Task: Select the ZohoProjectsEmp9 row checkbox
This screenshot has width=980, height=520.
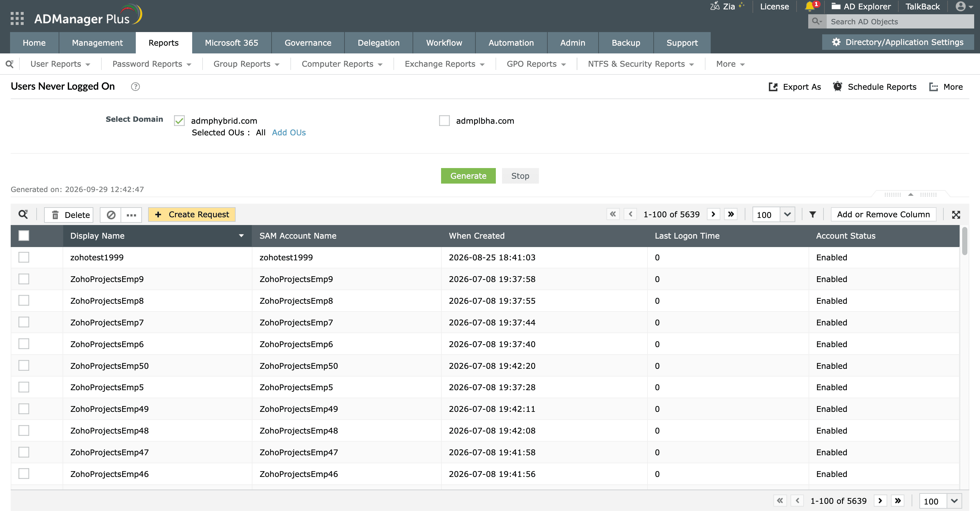Action: pyautogui.click(x=24, y=279)
